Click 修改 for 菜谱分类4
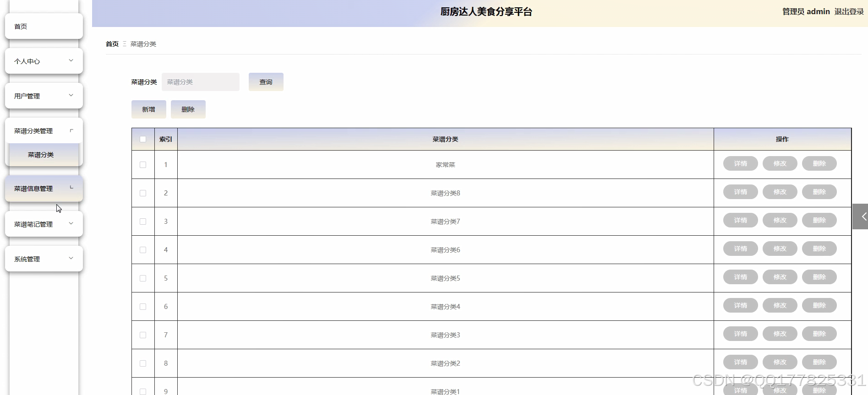868x395 pixels. pyautogui.click(x=780, y=305)
